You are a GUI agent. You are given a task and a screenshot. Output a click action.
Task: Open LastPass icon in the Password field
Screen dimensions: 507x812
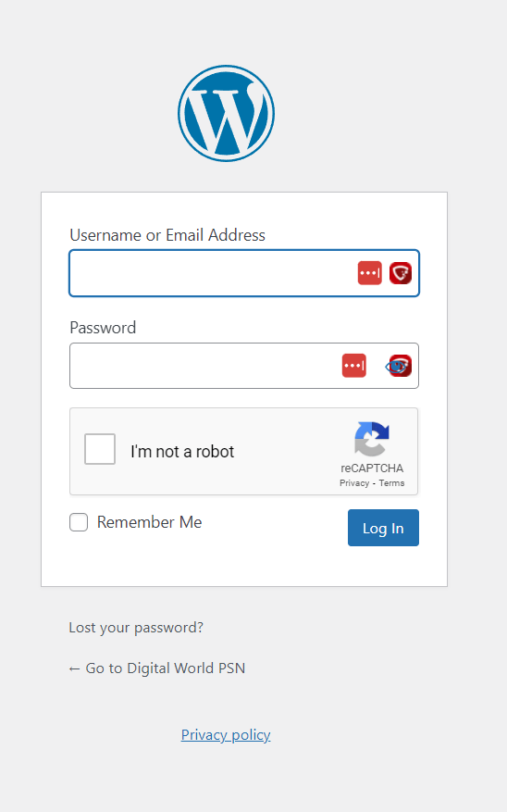click(x=353, y=366)
